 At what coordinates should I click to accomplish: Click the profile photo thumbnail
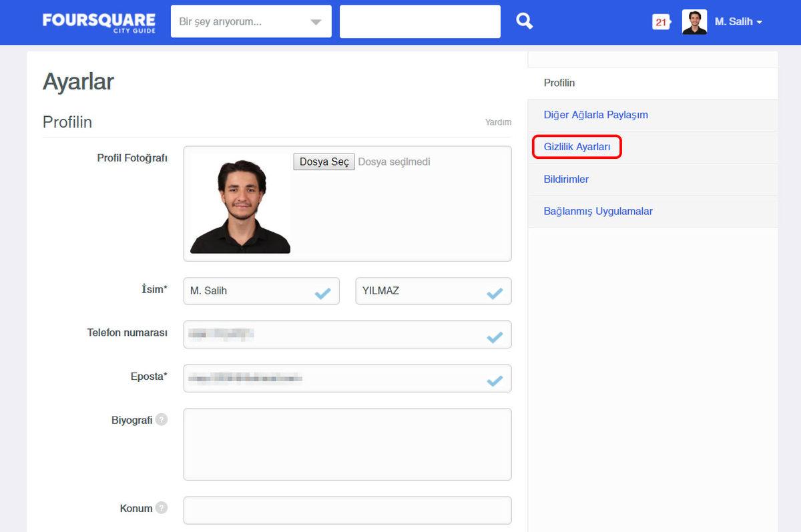point(240,204)
